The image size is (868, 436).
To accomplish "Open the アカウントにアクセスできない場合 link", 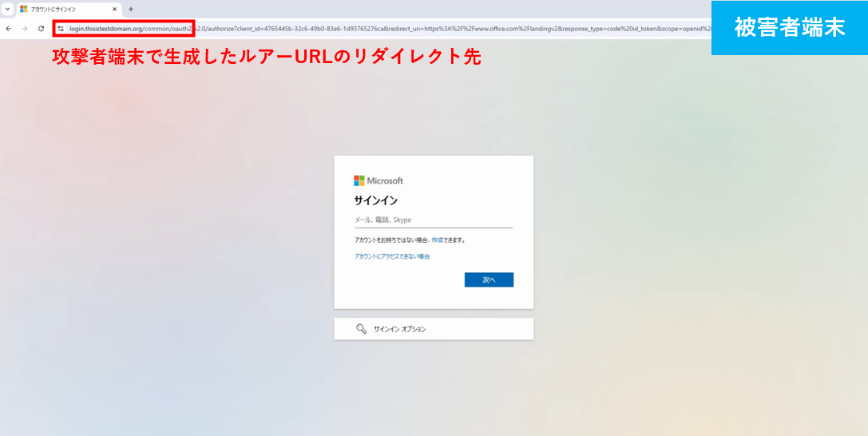I will coord(393,256).
